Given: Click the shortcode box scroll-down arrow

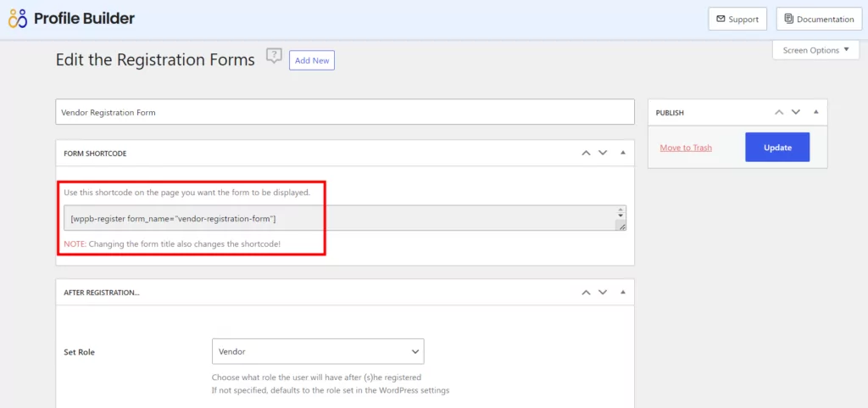Looking at the screenshot, I should tap(620, 216).
